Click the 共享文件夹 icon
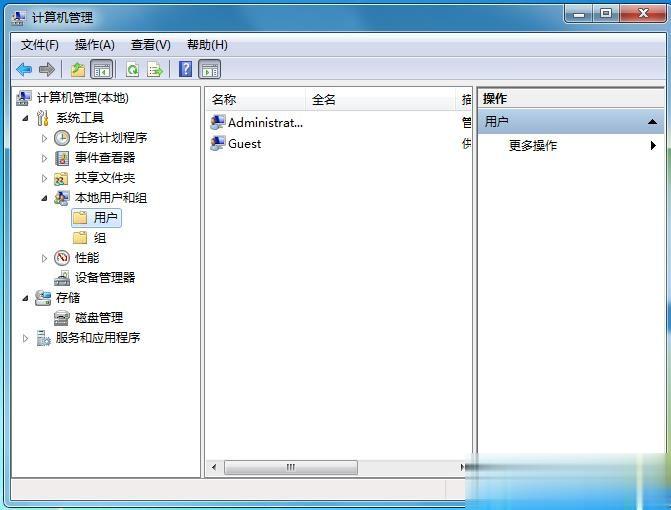The height and width of the screenshot is (510, 671). (61, 178)
